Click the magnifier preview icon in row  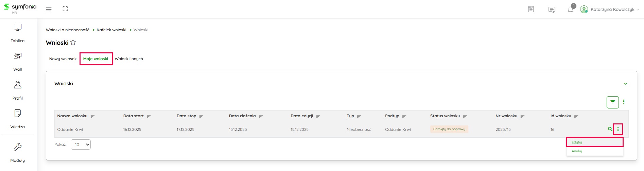[x=610, y=129]
